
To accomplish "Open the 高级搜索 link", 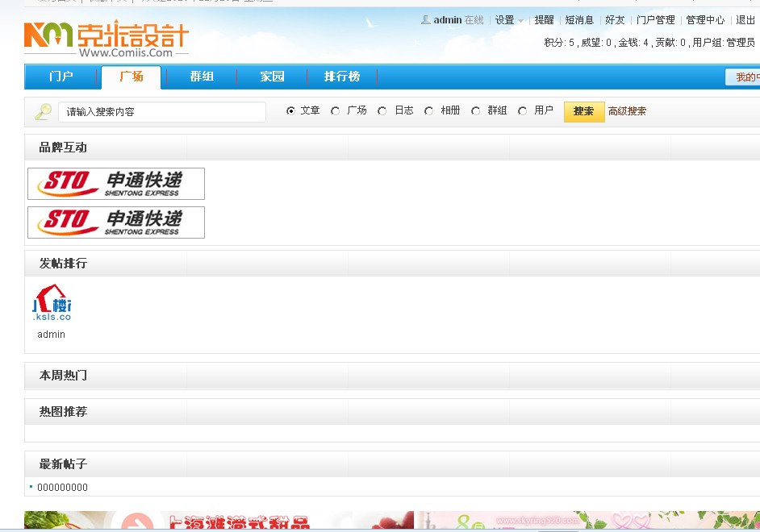I will [x=627, y=111].
